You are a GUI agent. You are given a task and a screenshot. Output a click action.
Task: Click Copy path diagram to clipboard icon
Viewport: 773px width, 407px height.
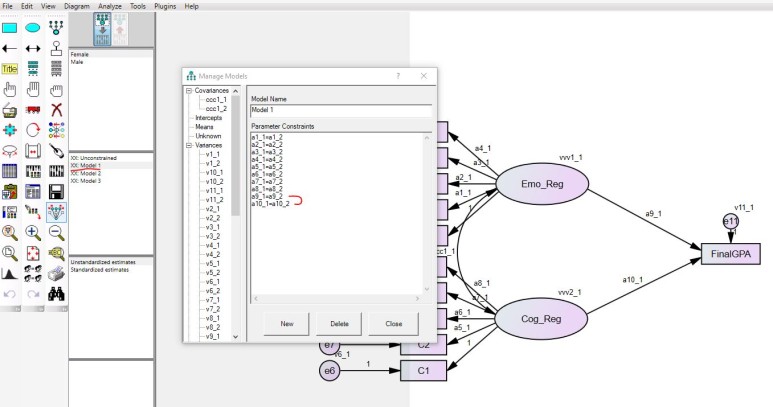(9, 192)
